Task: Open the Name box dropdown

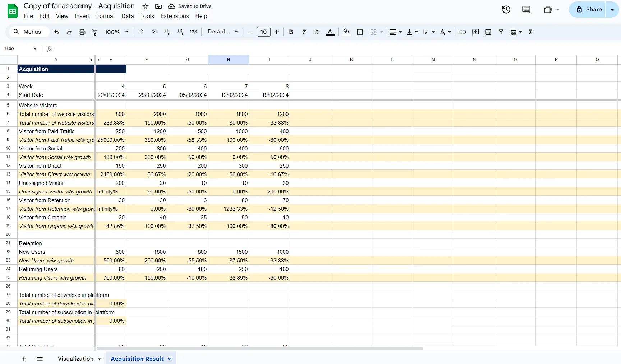Action: tap(35, 49)
